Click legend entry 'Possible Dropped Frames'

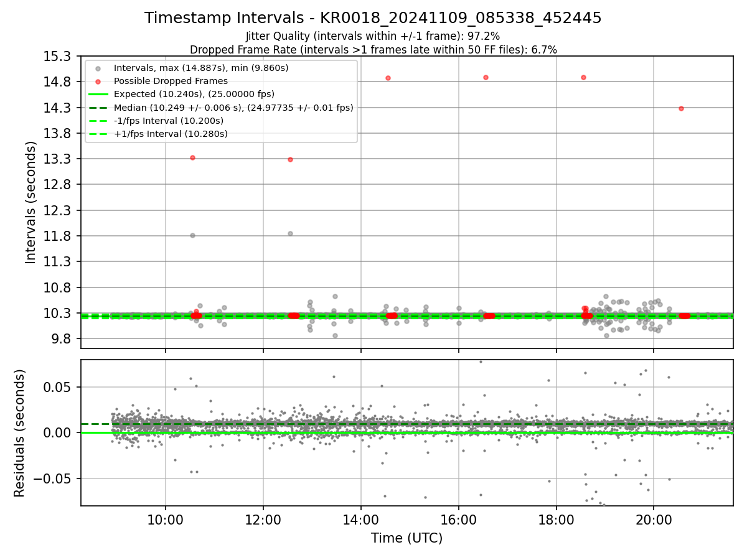click(x=171, y=81)
